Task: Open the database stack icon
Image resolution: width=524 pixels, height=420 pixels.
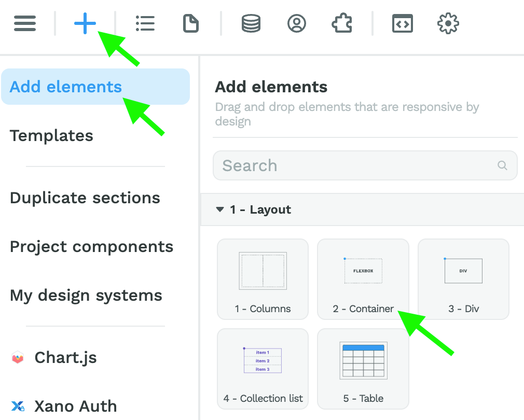Action: [251, 23]
